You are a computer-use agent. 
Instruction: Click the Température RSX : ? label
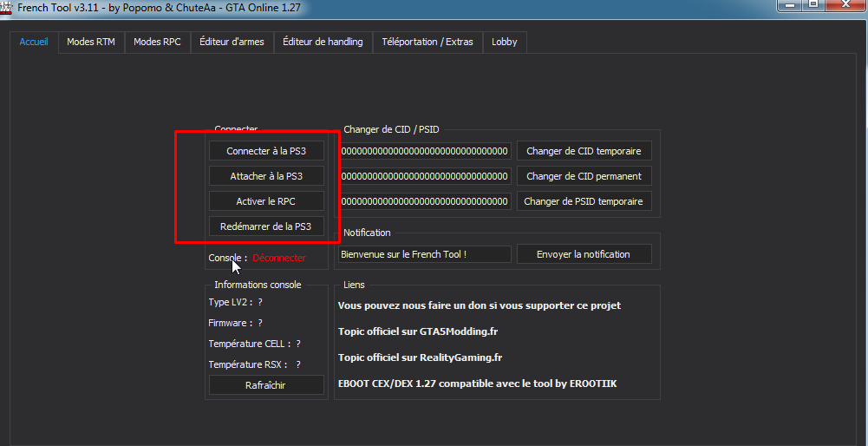pos(255,365)
